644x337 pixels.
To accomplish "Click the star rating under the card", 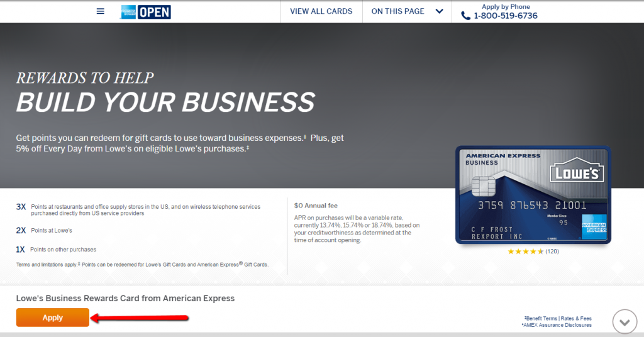I will (525, 251).
